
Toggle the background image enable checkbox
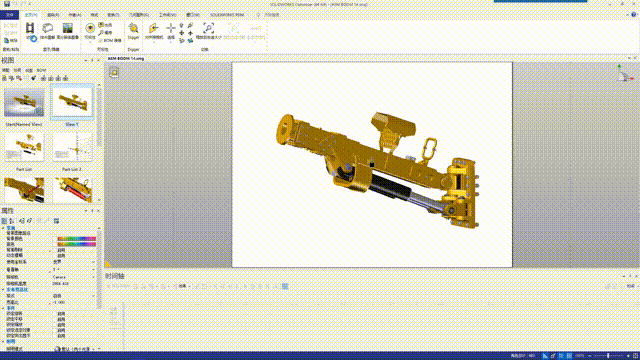pyautogui.click(x=55, y=250)
